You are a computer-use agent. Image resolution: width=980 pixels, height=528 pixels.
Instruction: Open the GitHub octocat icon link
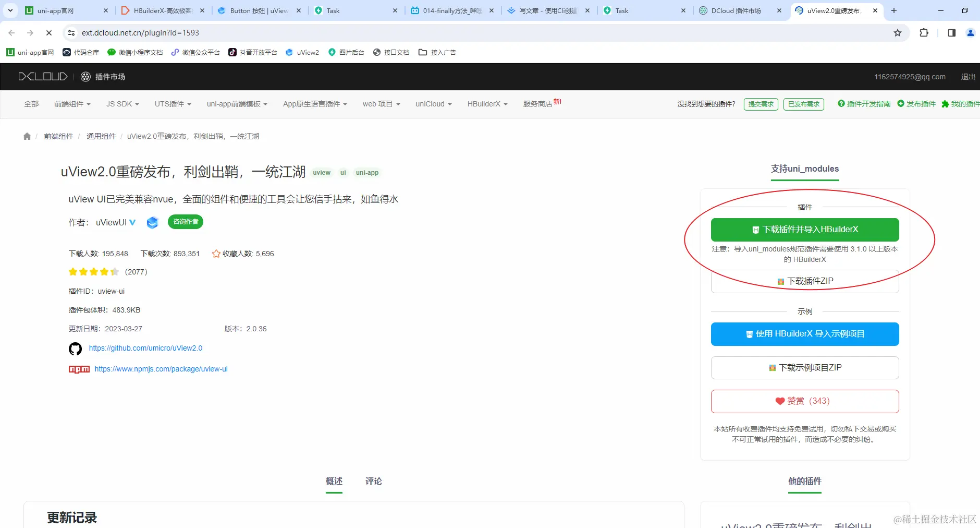[76, 349]
